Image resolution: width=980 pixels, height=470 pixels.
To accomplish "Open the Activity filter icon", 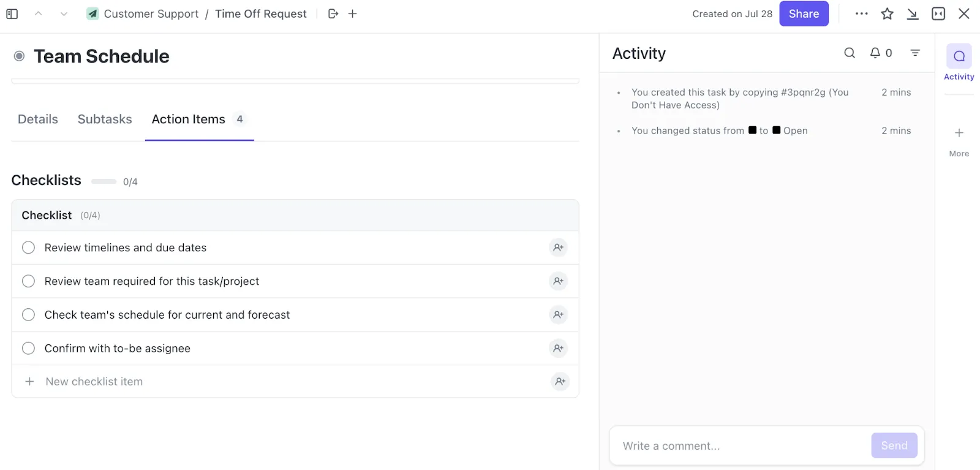I will (915, 53).
